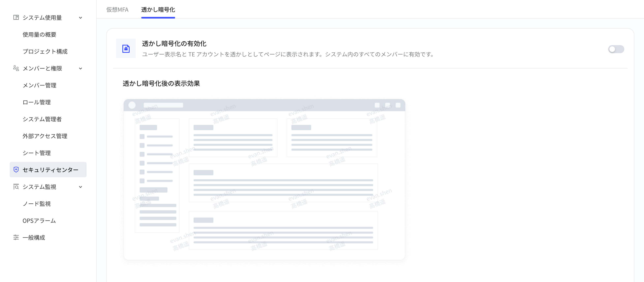Click the メンバーと権限 menu label
Viewport: 644px width, 282px height.
click(x=42, y=68)
